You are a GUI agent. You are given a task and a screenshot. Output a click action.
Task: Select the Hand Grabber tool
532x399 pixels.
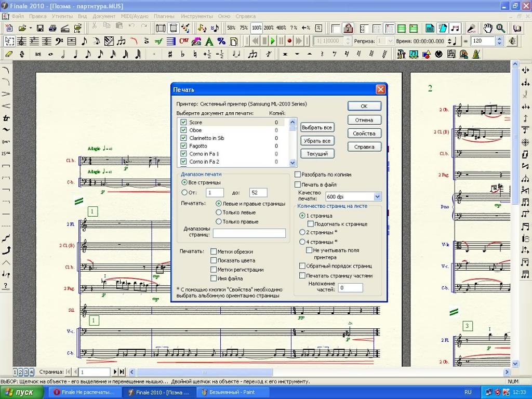tap(488, 28)
